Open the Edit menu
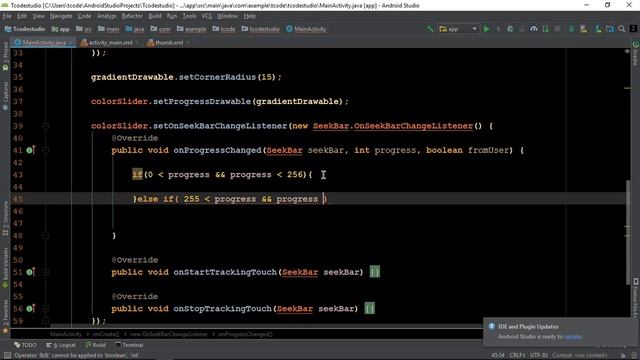The image size is (640, 360). tap(22, 16)
